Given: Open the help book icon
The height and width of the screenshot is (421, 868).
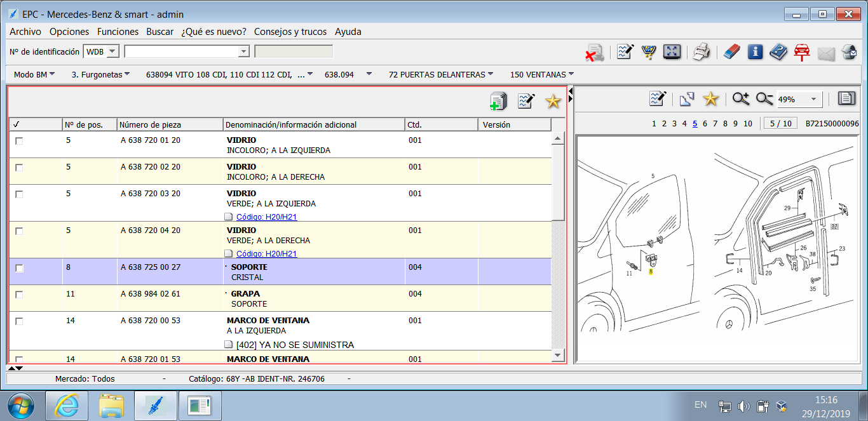Looking at the screenshot, I should click(778, 52).
